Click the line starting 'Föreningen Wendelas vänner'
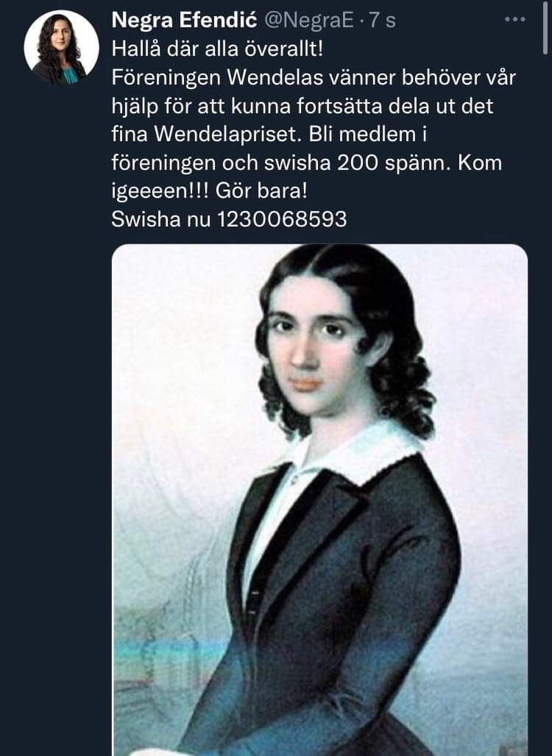This screenshot has height=756, width=552. click(x=314, y=78)
